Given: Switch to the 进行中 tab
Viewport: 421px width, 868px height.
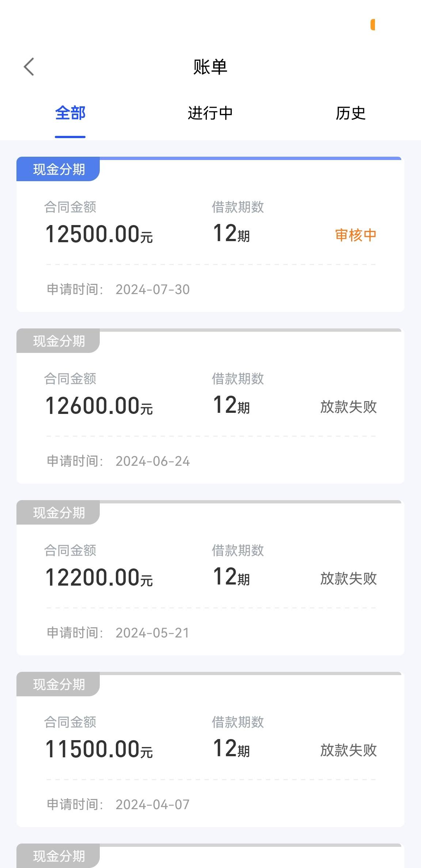Looking at the screenshot, I should (x=210, y=113).
